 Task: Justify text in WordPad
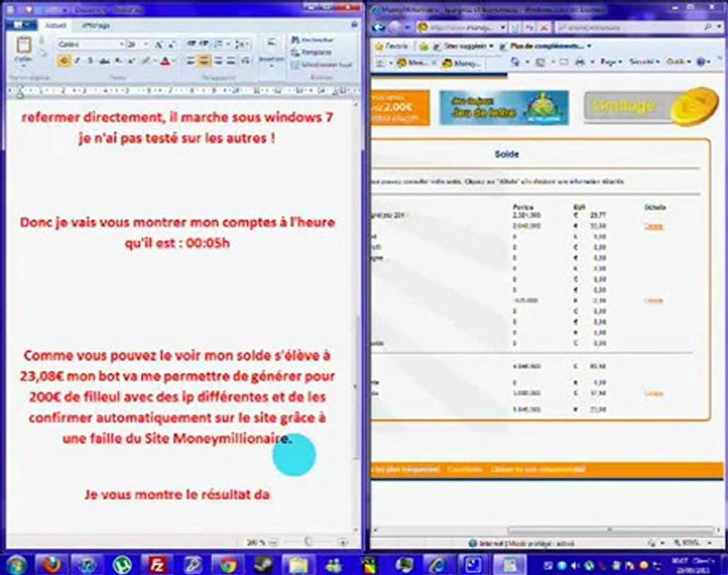click(x=231, y=61)
